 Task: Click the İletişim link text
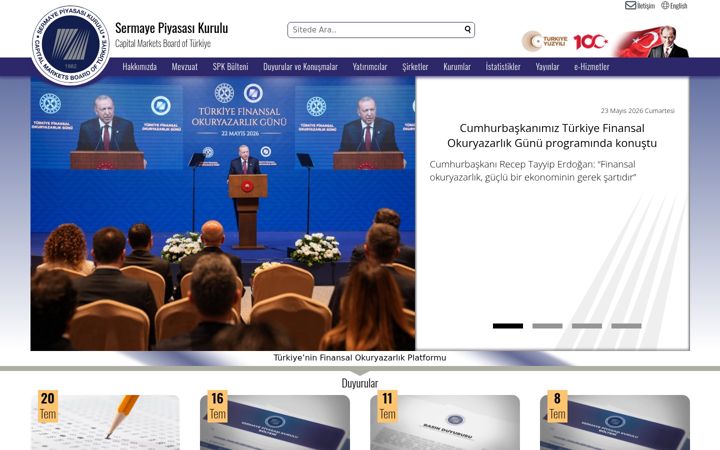(x=646, y=6)
